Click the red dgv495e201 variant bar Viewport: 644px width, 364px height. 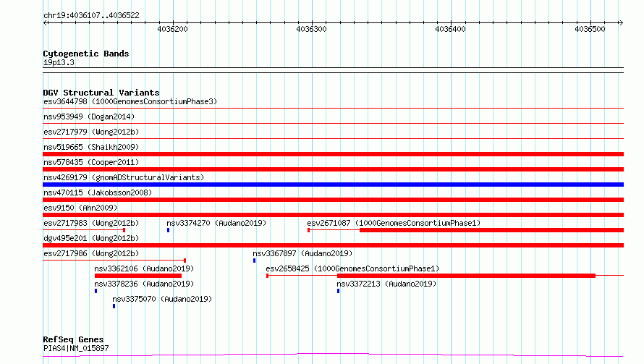tap(333, 245)
